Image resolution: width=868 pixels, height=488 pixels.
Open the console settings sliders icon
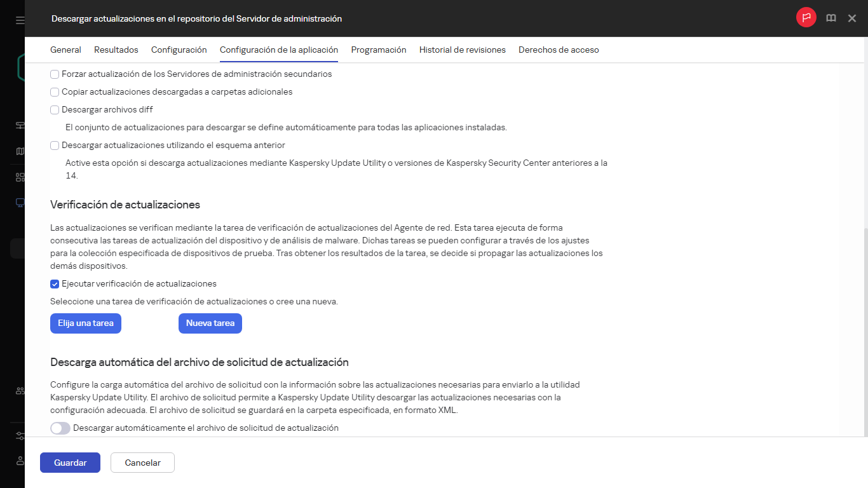click(x=19, y=436)
